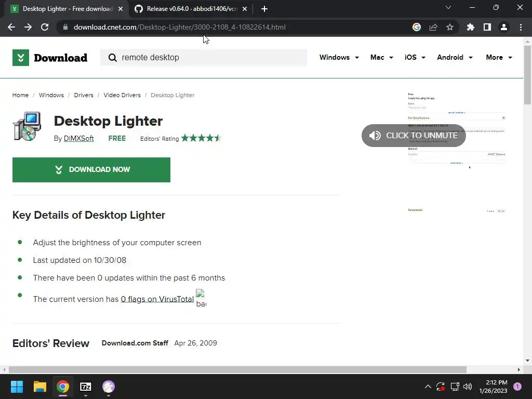Click to unmute the video
This screenshot has height=399, width=532.
click(x=414, y=136)
